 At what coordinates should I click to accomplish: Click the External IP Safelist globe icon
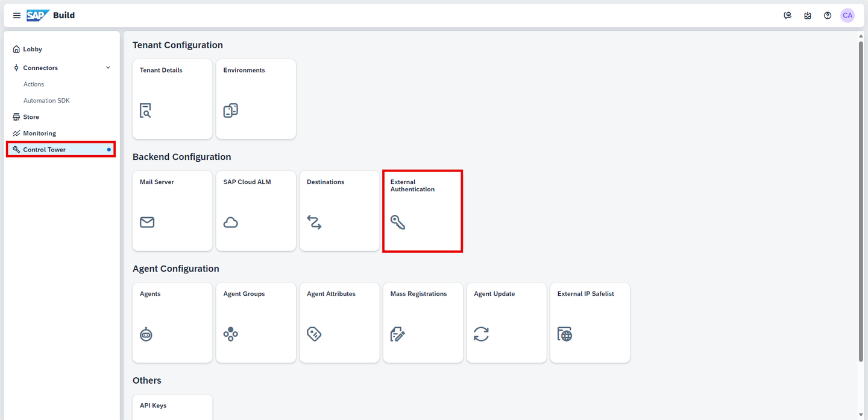point(565,334)
